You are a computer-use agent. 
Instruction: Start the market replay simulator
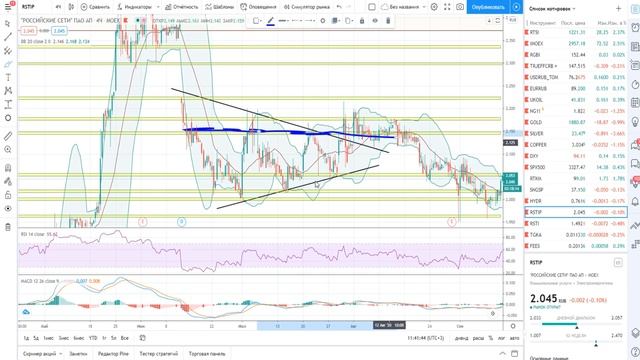(x=307, y=7)
